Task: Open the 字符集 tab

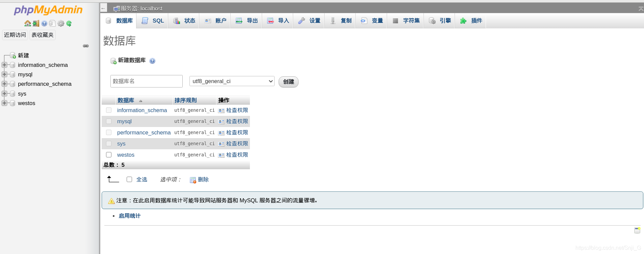Action: [x=406, y=21]
